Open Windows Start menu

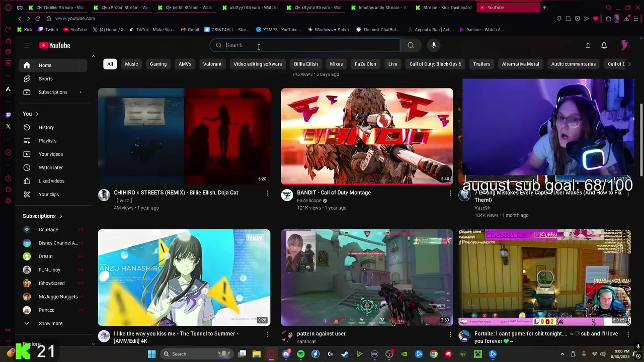[x=151, y=354]
